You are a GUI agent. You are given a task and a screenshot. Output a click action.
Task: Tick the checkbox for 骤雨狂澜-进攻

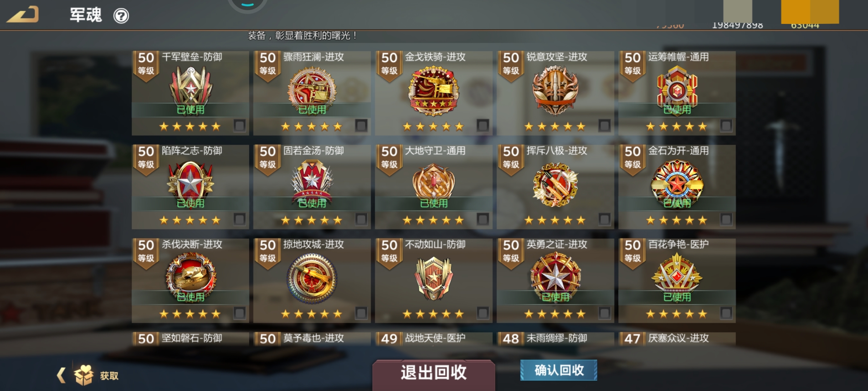(x=361, y=126)
